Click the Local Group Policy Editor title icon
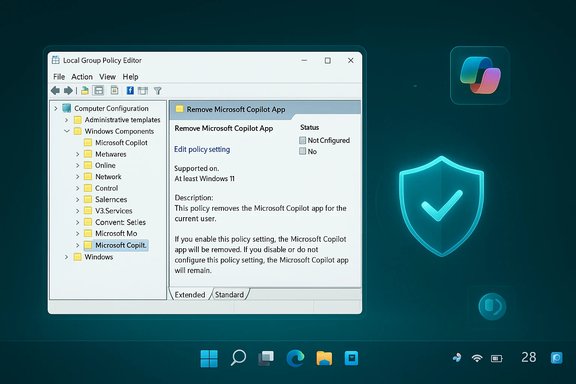Image resolution: width=576 pixels, height=384 pixels. pos(56,60)
